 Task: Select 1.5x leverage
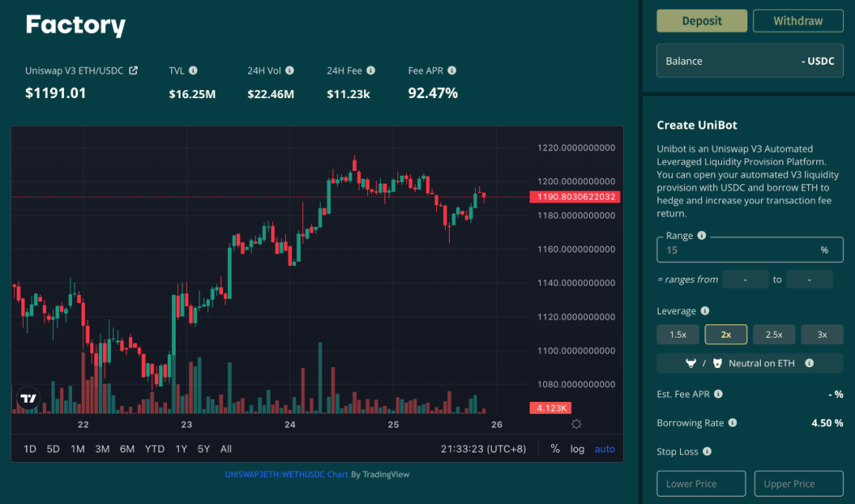[x=678, y=335]
